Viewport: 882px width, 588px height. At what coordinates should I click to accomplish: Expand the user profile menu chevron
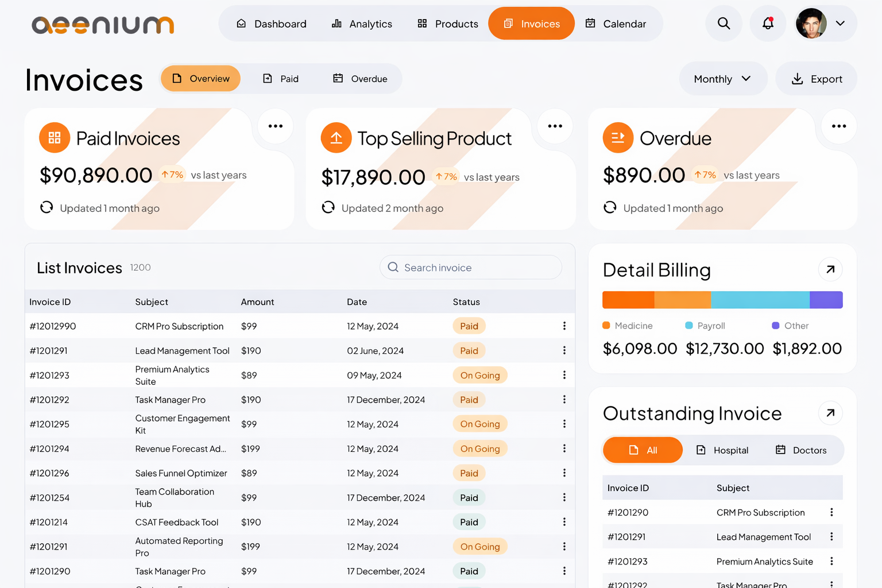[x=840, y=24]
